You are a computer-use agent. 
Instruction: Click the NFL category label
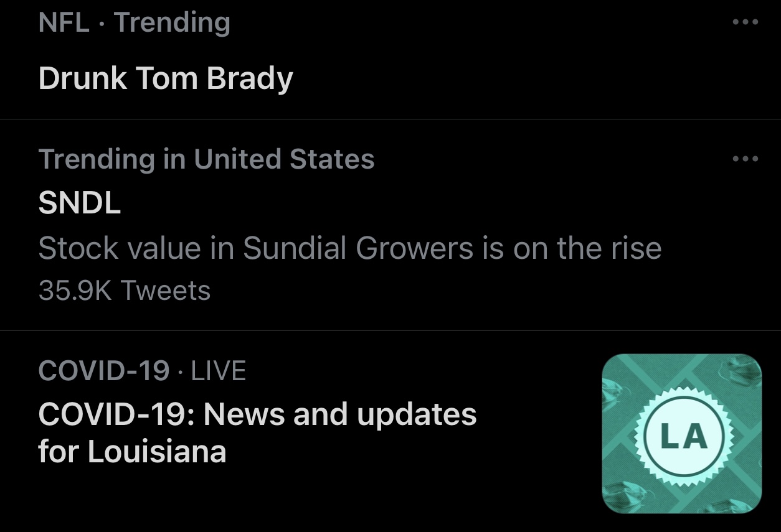click(64, 23)
